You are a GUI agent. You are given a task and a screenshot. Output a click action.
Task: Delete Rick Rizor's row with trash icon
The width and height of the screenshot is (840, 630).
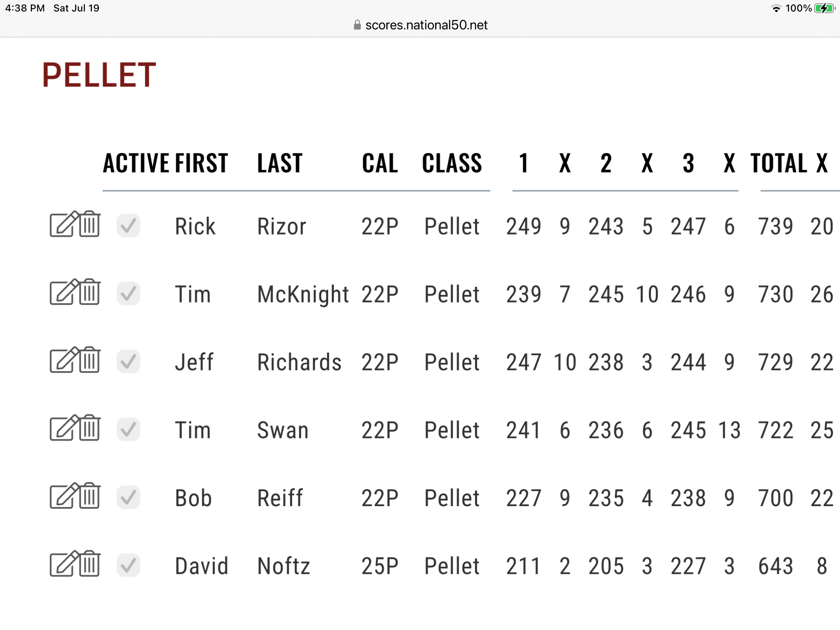[90, 224]
